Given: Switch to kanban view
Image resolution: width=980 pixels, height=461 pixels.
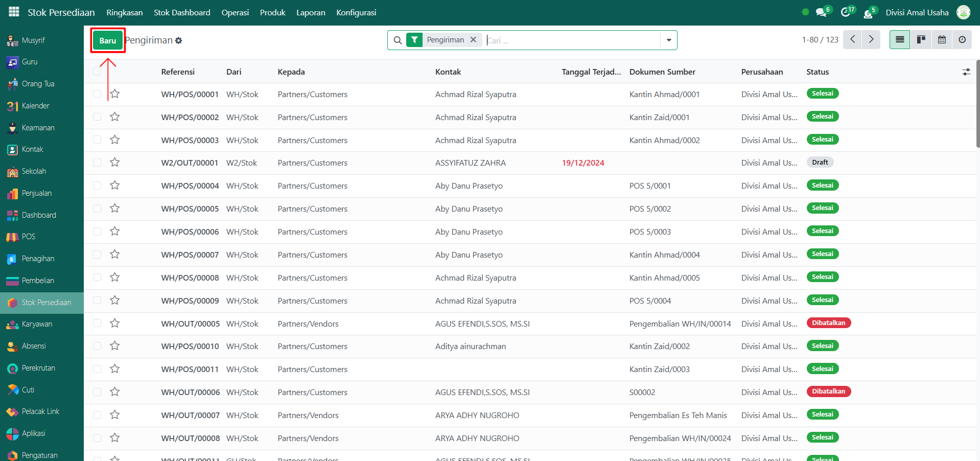Looking at the screenshot, I should tap(921, 40).
